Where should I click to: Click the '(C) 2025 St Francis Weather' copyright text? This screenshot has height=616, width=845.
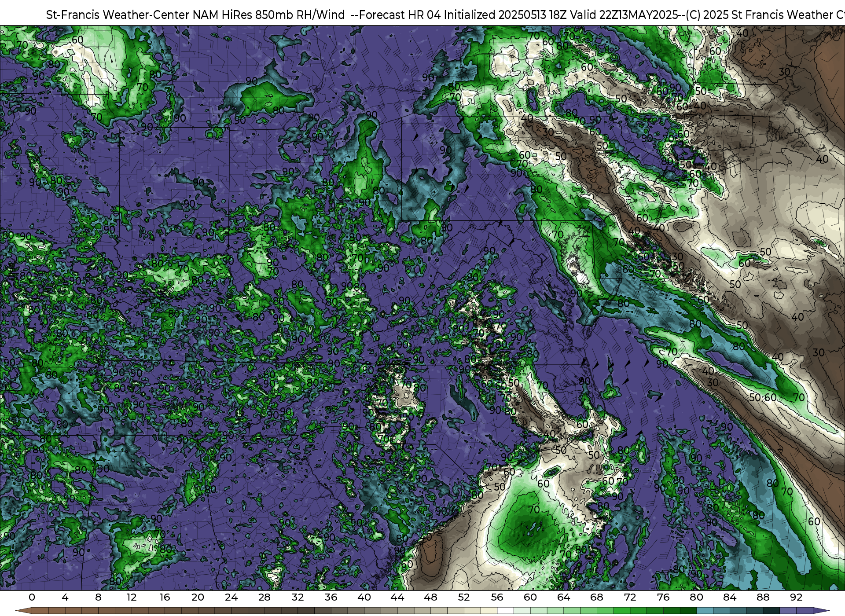click(x=759, y=15)
